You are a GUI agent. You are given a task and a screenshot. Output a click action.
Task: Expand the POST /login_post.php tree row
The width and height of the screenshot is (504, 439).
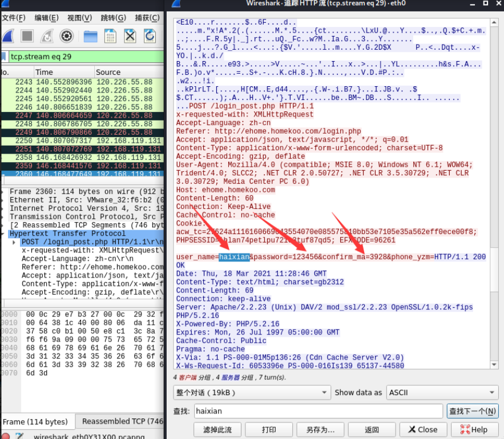[14, 242]
